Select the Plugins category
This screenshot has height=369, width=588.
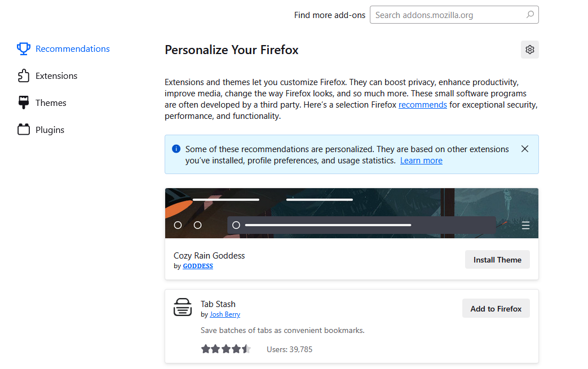(50, 130)
